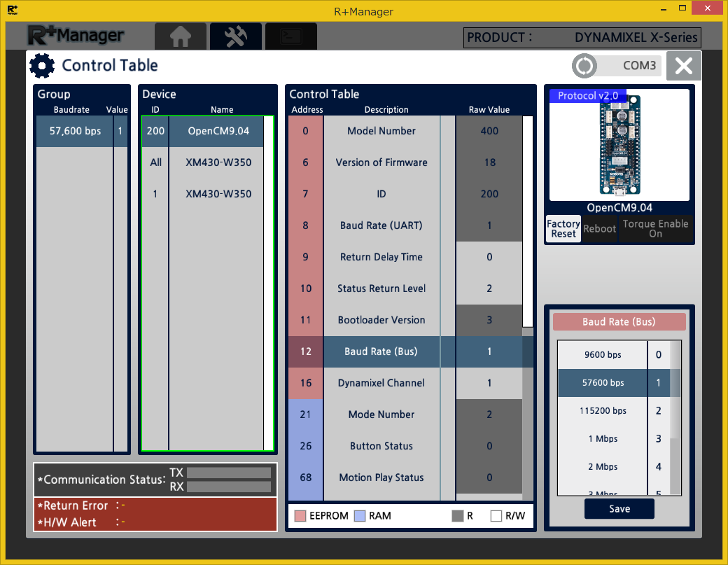Viewport: 728px width, 565px height.
Task: Click the Return Delay Time raw value 0
Action: [x=489, y=257]
